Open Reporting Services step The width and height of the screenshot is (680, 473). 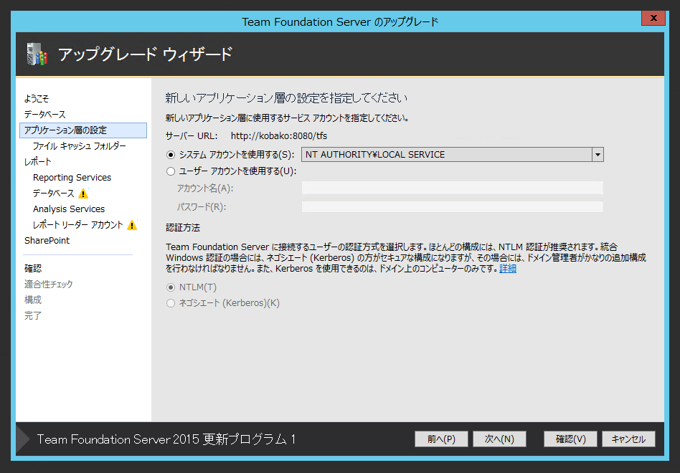(x=72, y=178)
